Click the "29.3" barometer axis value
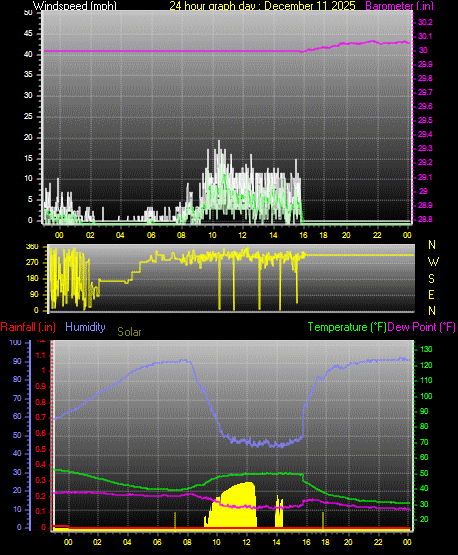The image size is (458, 555). [x=425, y=148]
